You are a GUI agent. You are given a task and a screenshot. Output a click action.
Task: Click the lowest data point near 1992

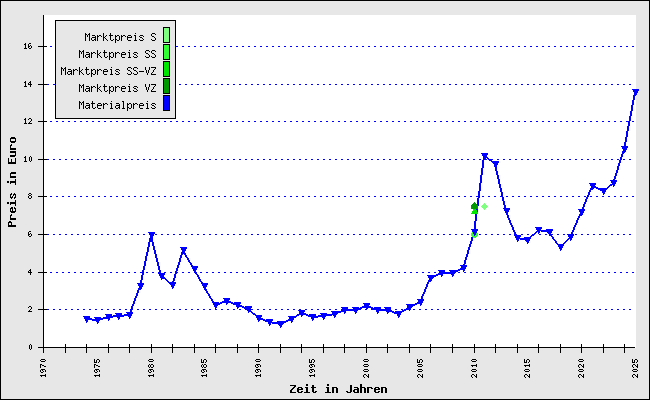pos(280,324)
